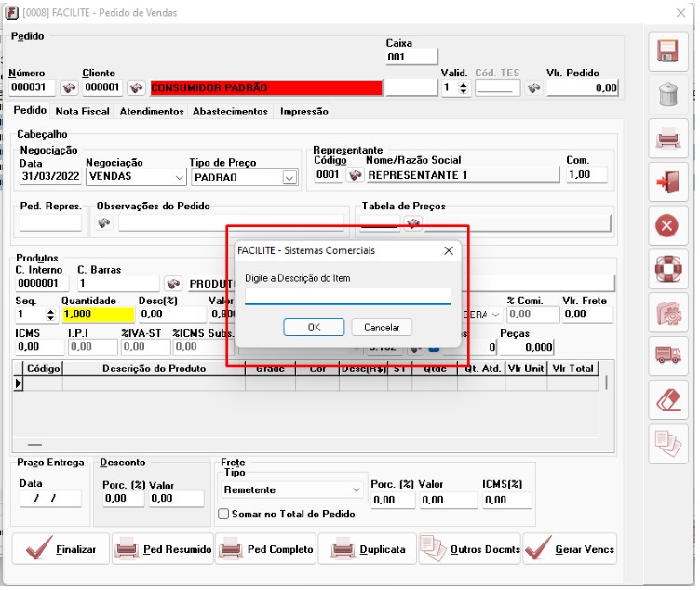Click the Outros Docmts button
This screenshot has width=700, height=590.
[x=470, y=549]
